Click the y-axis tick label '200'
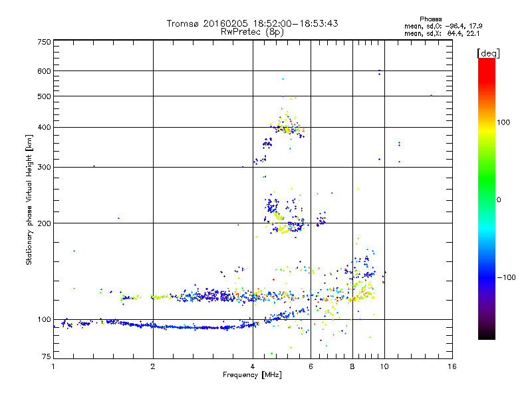This screenshot has width=532, height=399. coord(45,223)
